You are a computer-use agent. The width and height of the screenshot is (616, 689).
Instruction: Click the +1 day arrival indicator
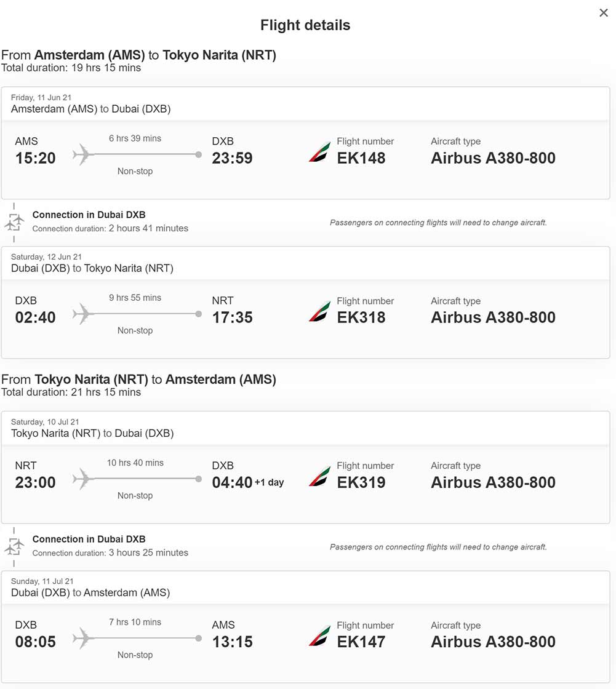pos(270,483)
